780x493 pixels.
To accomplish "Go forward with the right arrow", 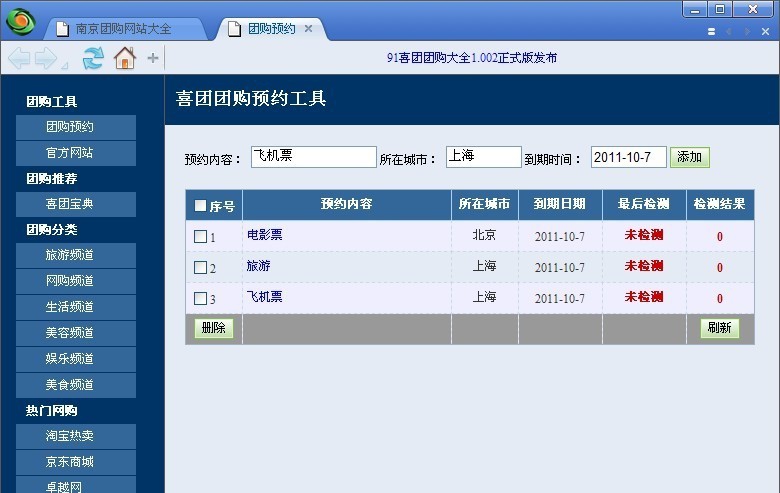I will point(46,59).
